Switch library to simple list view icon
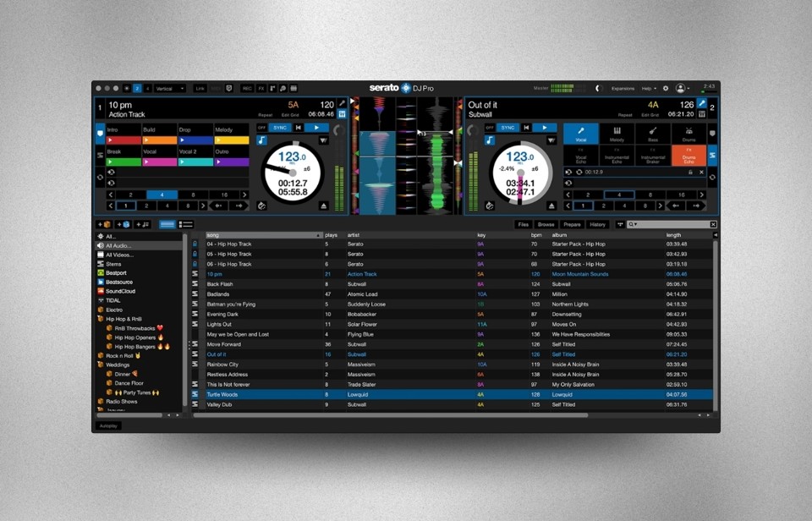Image resolution: width=812 pixels, height=521 pixels. pos(167,224)
